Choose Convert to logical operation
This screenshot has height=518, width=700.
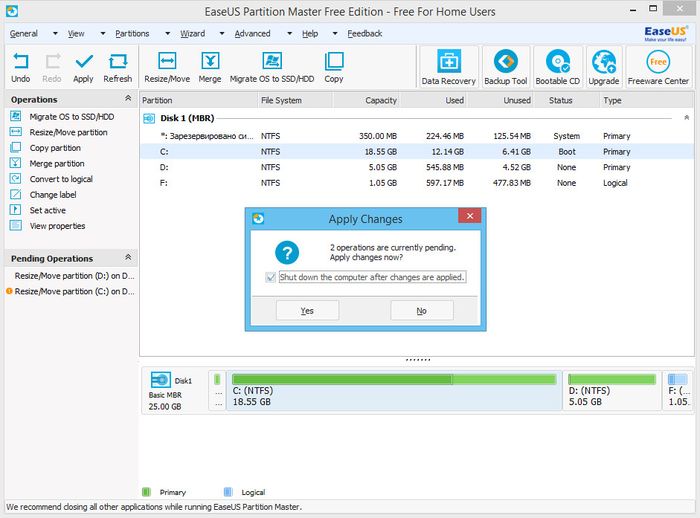51,179
